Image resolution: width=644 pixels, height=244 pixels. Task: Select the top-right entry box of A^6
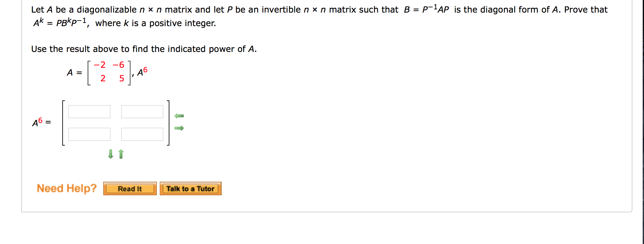click(x=142, y=111)
